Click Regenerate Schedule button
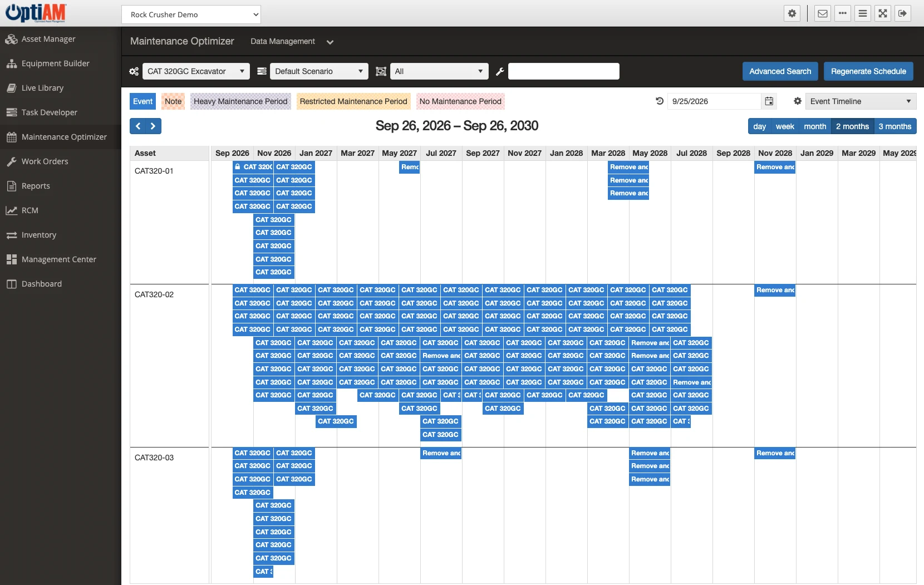The height and width of the screenshot is (585, 924). 868,71
